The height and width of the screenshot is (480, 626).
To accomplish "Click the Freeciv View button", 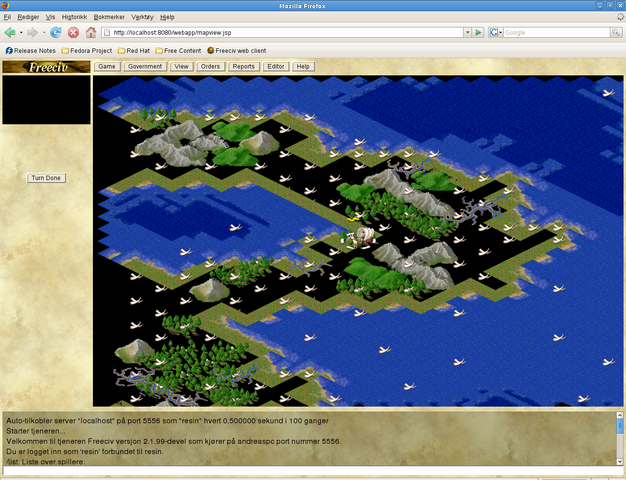I will click(181, 67).
